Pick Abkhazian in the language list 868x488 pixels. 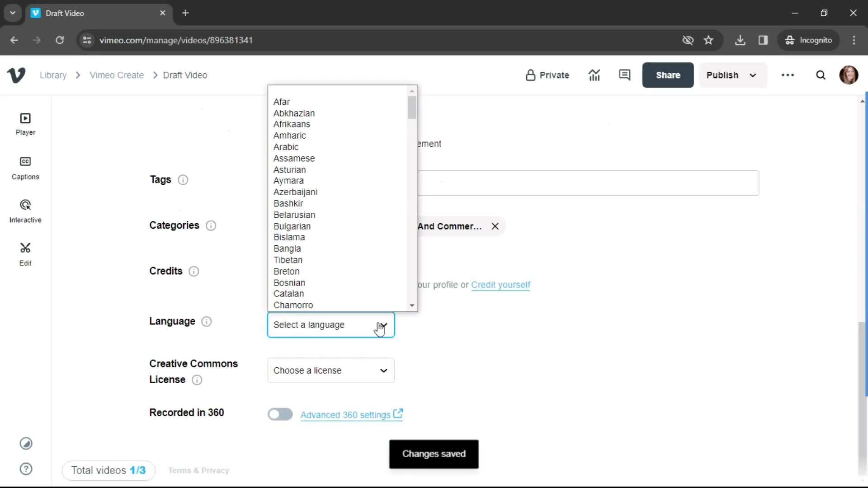[294, 113]
